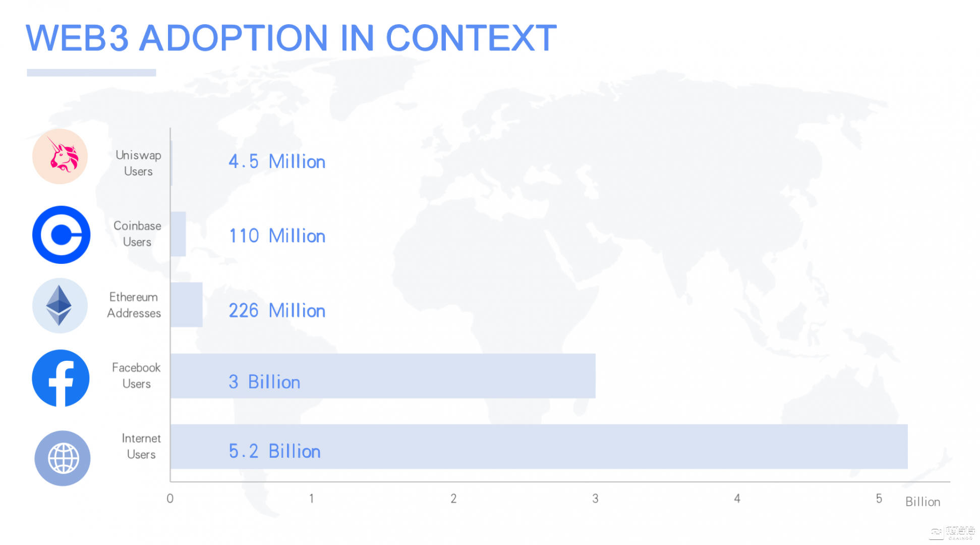The image size is (980, 545).
Task: Click the underline bar beneath the title
Action: (x=91, y=73)
